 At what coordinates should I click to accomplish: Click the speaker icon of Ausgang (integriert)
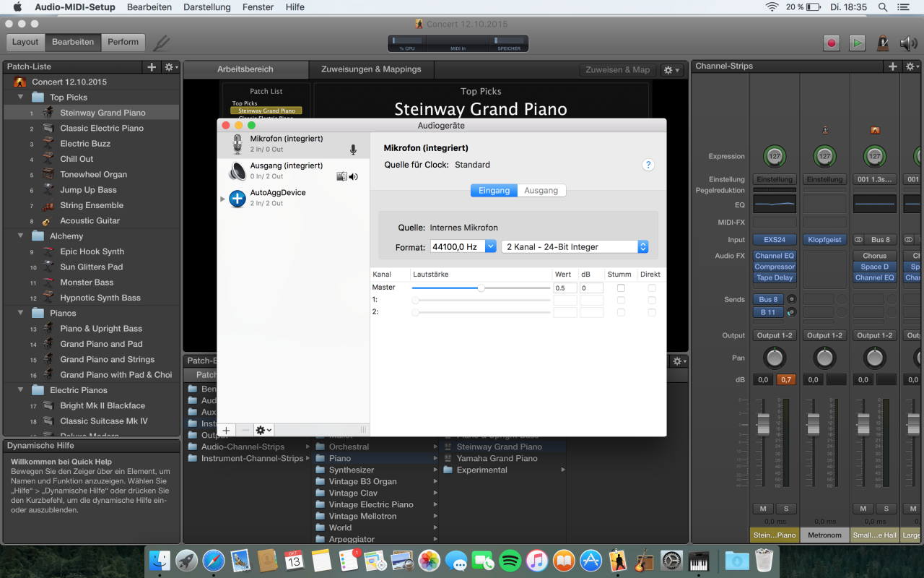click(237, 171)
